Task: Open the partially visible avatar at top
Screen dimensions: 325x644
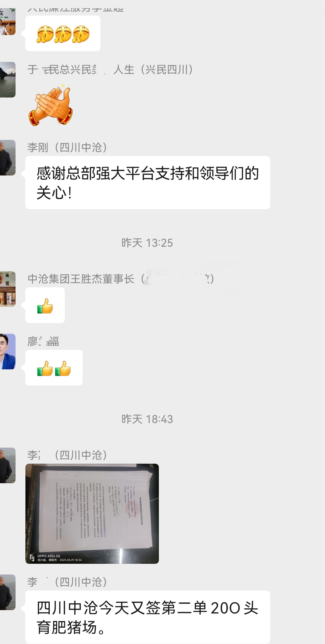Action: tap(8, 21)
